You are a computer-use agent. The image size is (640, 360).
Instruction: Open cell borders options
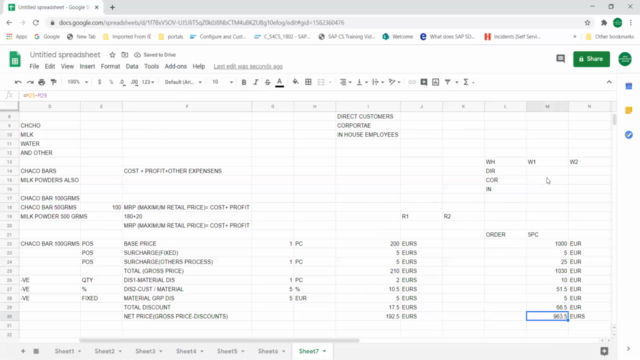coord(308,82)
